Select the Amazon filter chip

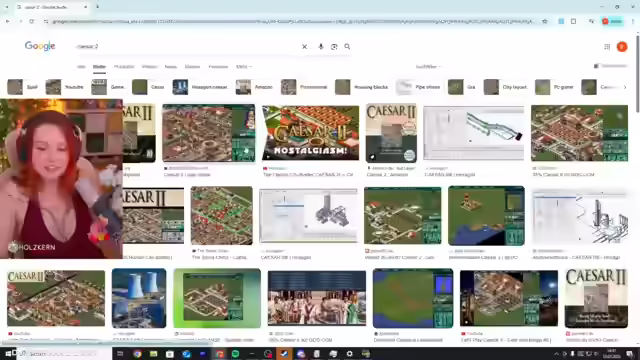pyautogui.click(x=254, y=87)
